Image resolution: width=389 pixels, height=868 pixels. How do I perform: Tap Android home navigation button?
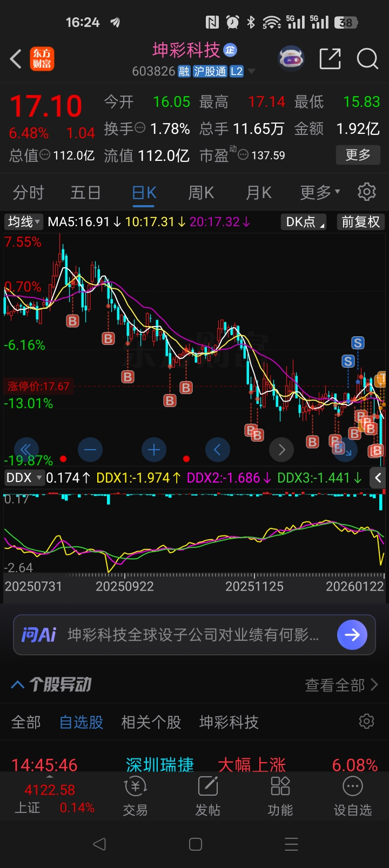196,844
